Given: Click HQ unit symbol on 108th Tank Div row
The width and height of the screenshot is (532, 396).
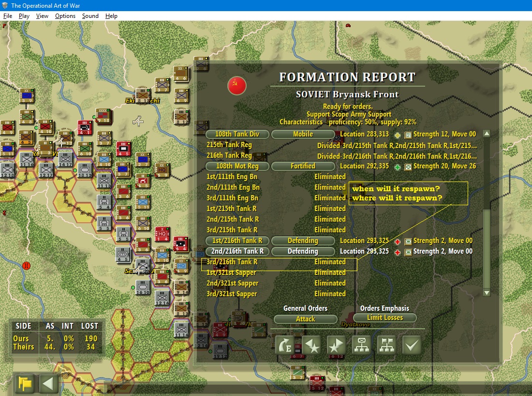Looking at the screenshot, I should point(408,135).
